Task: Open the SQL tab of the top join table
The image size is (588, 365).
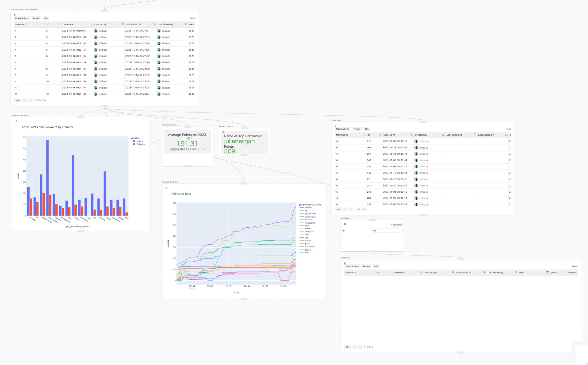Action: coord(46,18)
